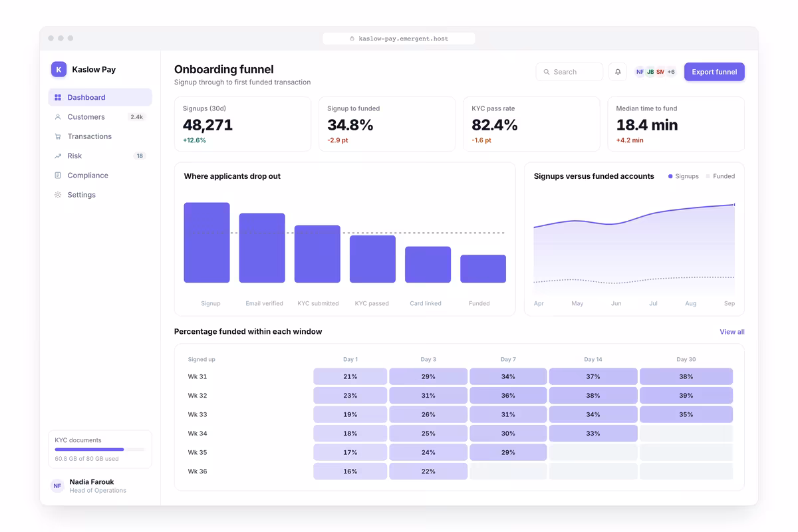Click the Wk 31 Day 30 cell 38%

pyautogui.click(x=686, y=376)
